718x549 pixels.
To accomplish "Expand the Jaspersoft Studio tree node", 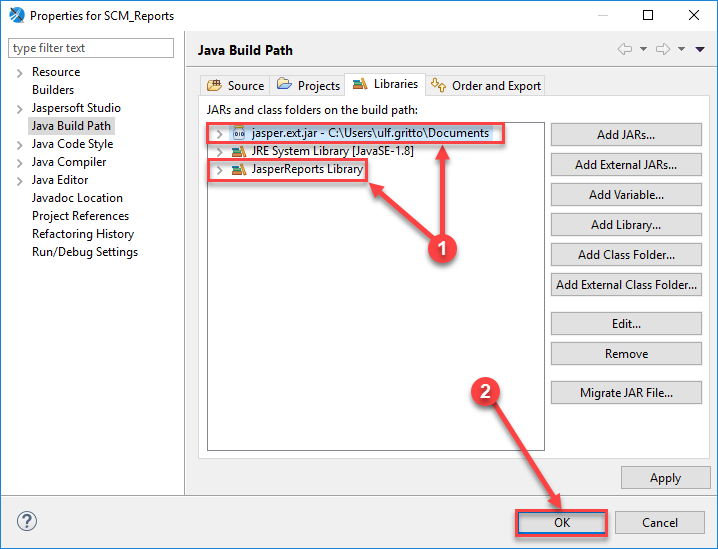I will click(x=19, y=108).
